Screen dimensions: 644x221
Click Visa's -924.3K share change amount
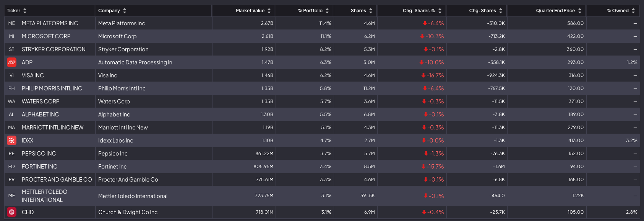(x=496, y=75)
